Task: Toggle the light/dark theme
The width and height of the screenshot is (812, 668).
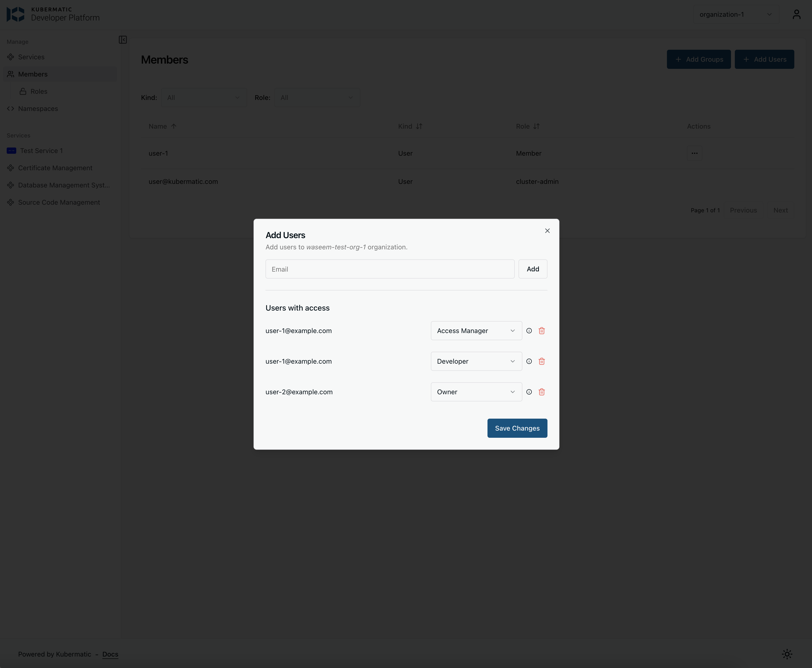Action: [x=787, y=654]
